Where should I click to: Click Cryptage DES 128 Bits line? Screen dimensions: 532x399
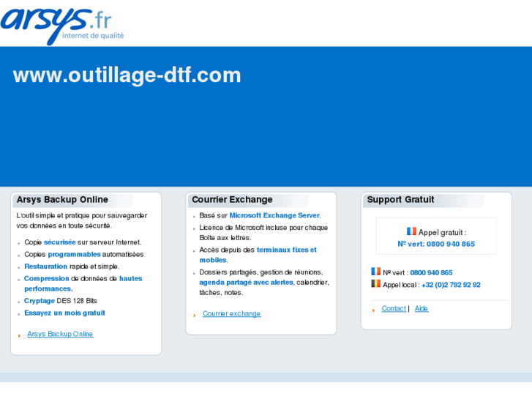[61, 300]
